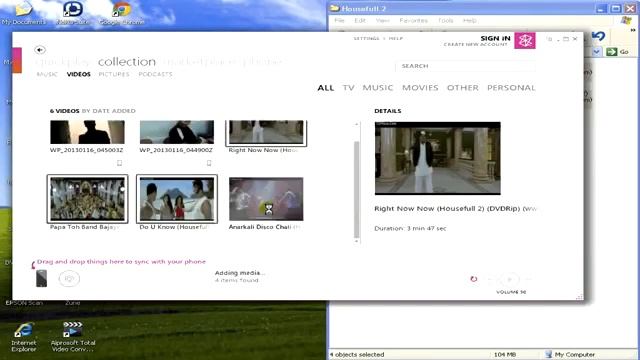Image resolution: width=640 pixels, height=360 pixels.
Task: Open the Podcasts category
Action: coord(155,74)
